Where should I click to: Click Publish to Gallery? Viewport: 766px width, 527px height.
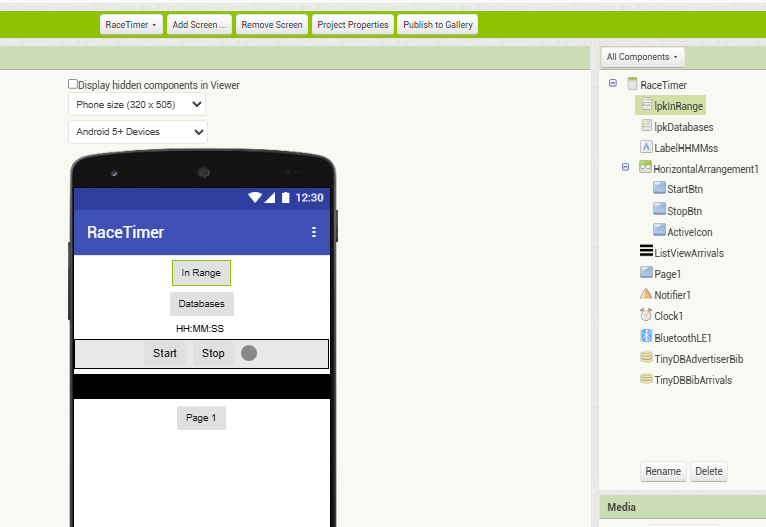438,24
